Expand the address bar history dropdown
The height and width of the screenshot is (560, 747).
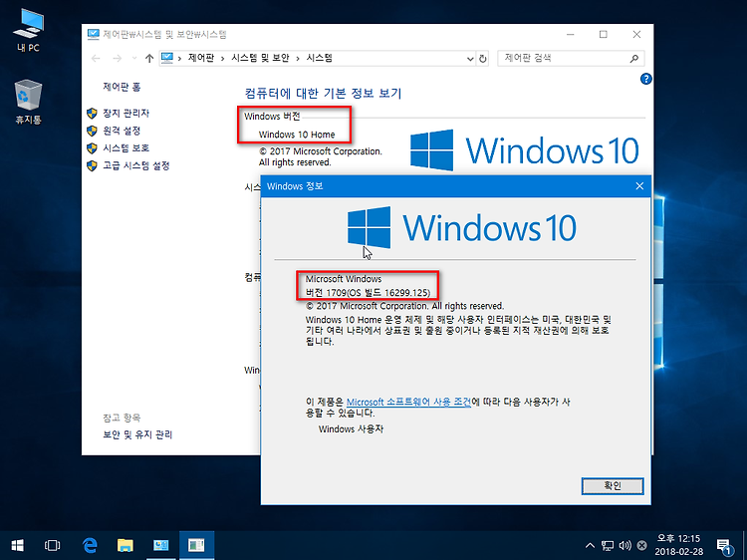point(470,59)
